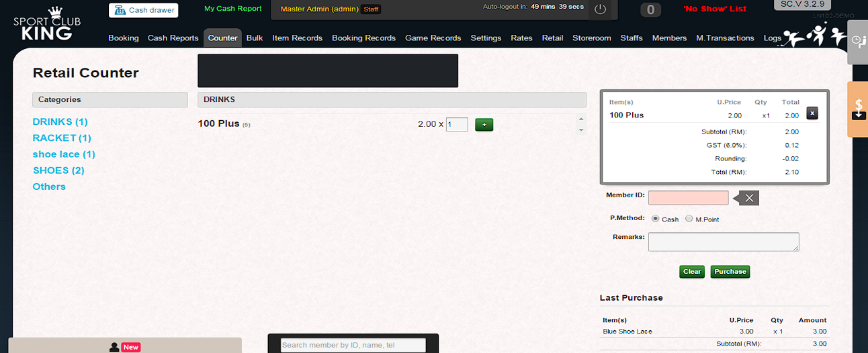Open the 'No Show' List
Screen dimensions: 868x353
pos(714,9)
